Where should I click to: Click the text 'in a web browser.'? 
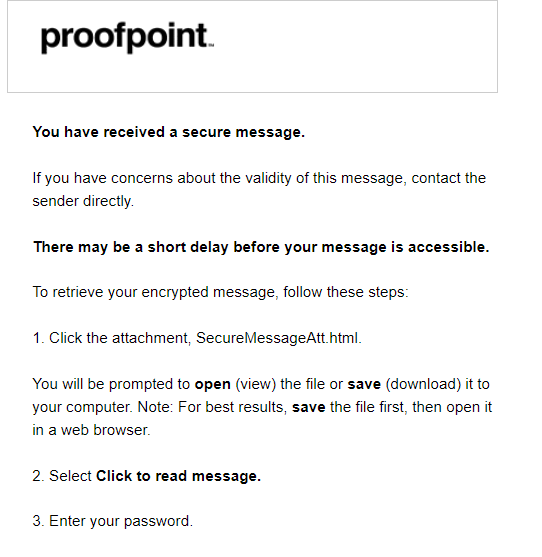pos(92,430)
